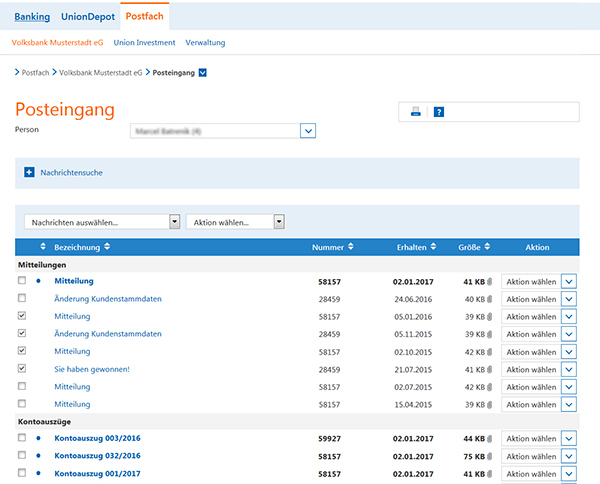600x484 pixels.
Task: Uncheck Änderung Kundenstammdaten dated 05.11.2015
Action: [22, 333]
